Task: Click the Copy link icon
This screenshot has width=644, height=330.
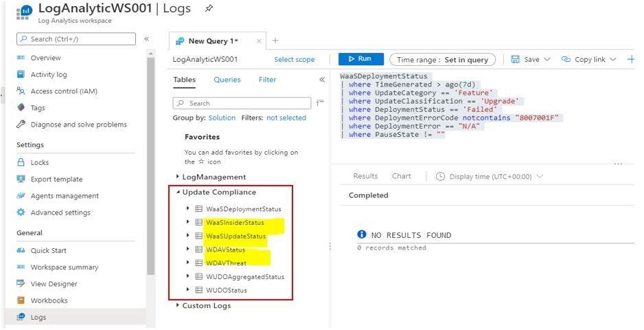Action: tap(566, 59)
